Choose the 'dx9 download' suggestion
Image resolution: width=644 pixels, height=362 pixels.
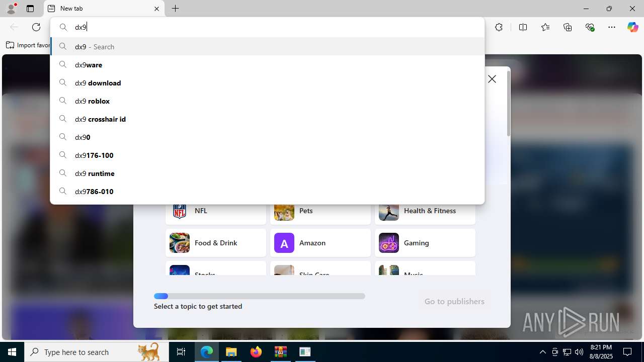267,82
